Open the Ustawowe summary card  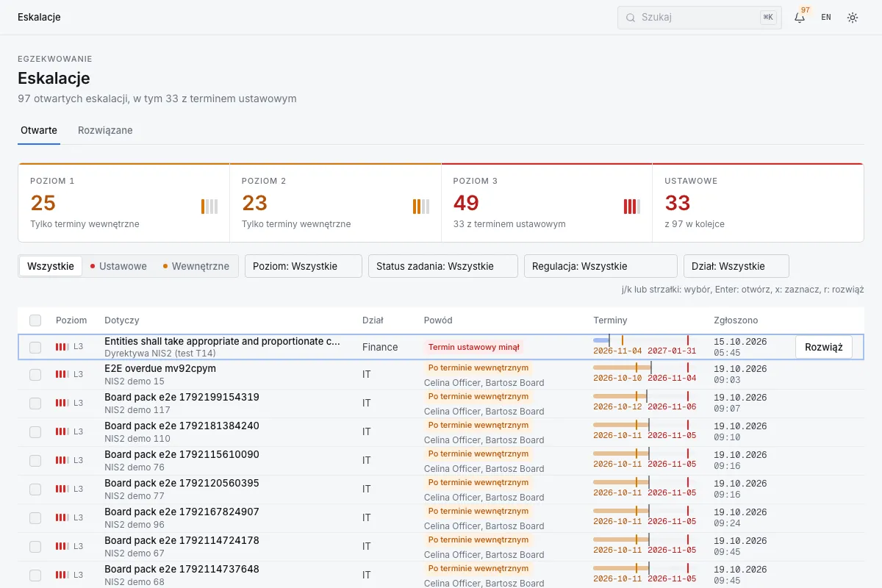(x=758, y=203)
